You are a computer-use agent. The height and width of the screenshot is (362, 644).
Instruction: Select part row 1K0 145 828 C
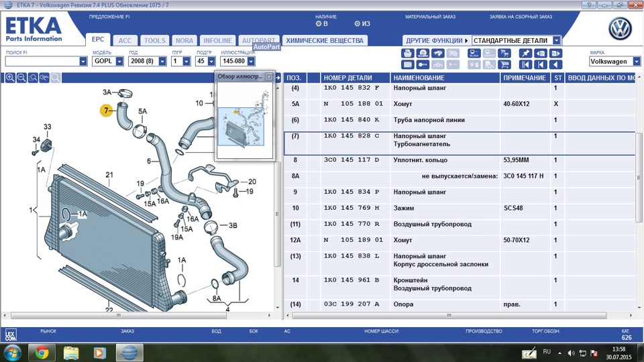460,143
